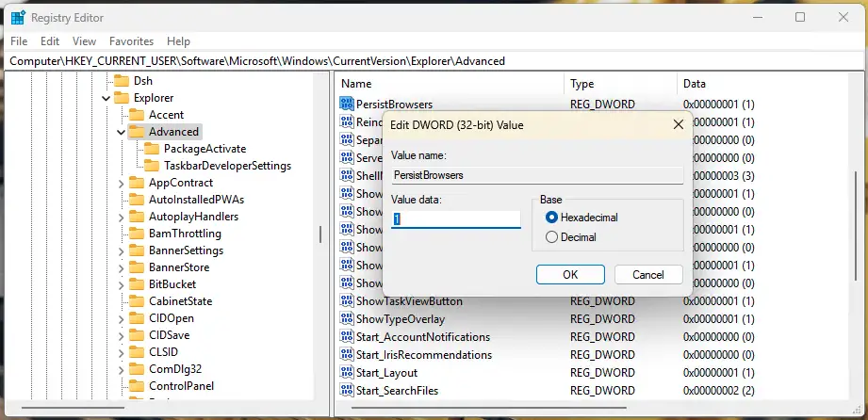The image size is (868, 420).
Task: Expand the AppContract key
Action: (121, 183)
